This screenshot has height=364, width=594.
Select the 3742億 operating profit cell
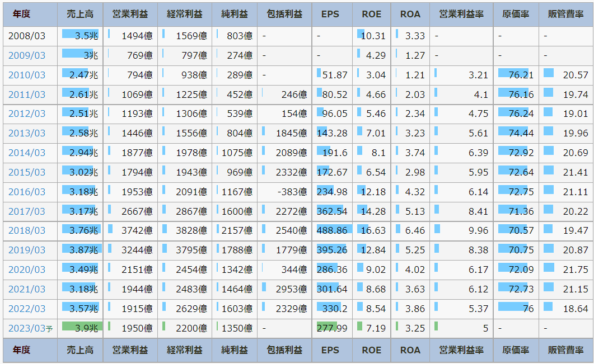130,231
